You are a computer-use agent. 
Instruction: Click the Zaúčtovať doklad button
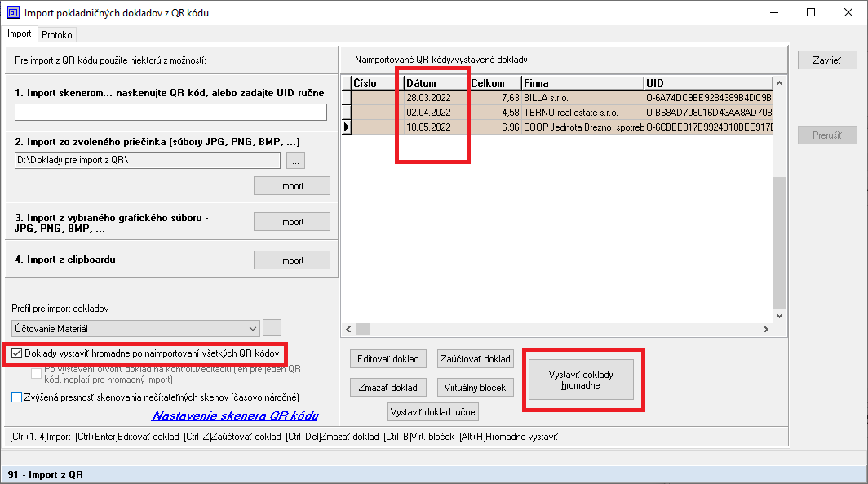click(x=475, y=359)
